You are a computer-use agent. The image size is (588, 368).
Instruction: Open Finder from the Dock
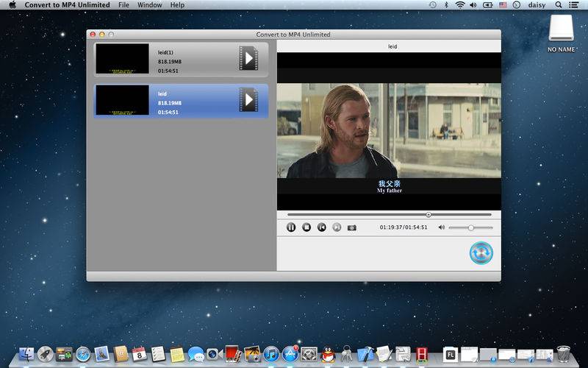point(26,354)
